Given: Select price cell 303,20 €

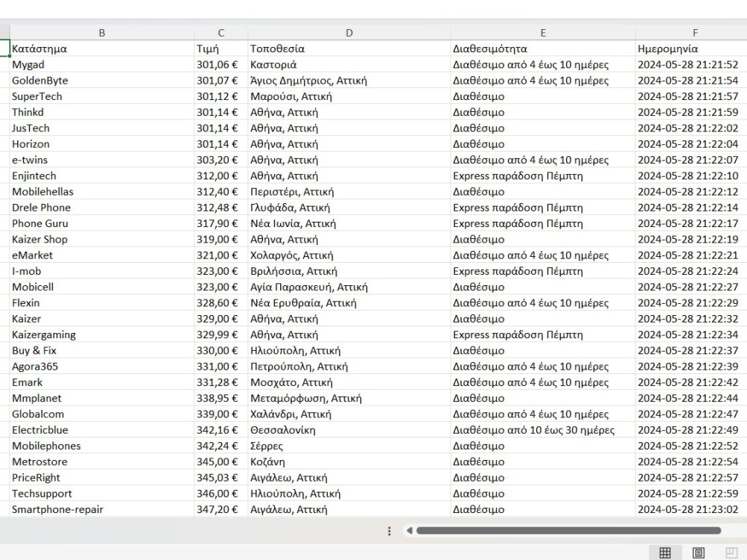Looking at the screenshot, I should (x=221, y=160).
